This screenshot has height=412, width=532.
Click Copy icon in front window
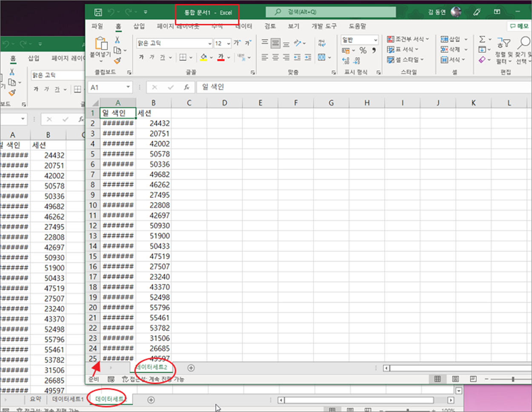pos(117,50)
